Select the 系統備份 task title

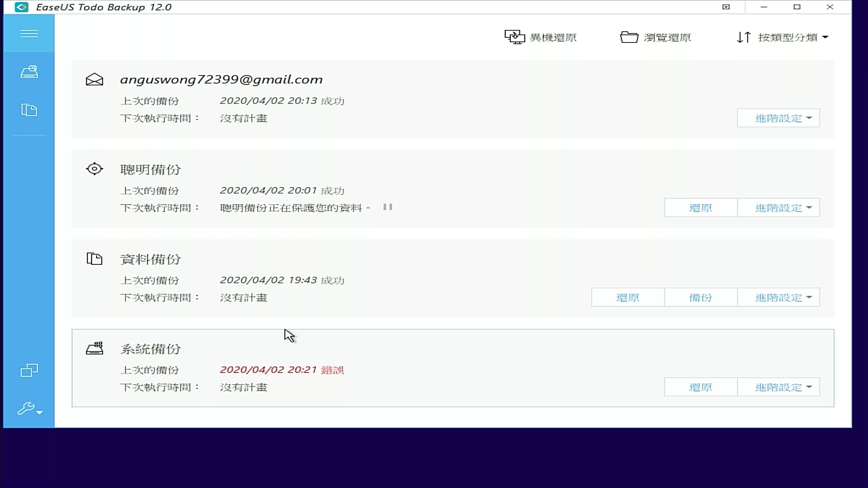pyautogui.click(x=151, y=349)
